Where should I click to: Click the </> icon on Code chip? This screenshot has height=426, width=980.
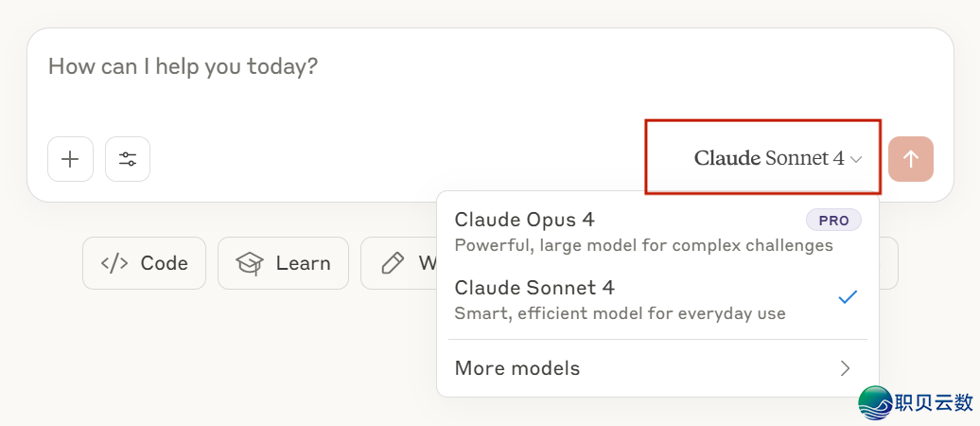coord(114,263)
